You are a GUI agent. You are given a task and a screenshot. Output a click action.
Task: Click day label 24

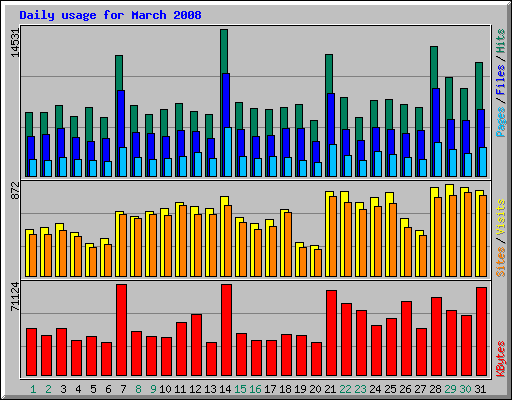(375, 389)
